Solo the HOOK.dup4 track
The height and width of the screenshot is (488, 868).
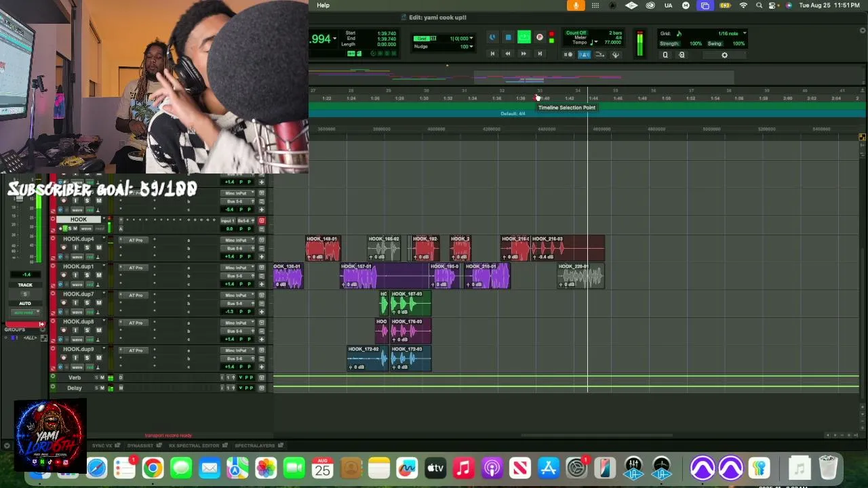click(x=87, y=247)
